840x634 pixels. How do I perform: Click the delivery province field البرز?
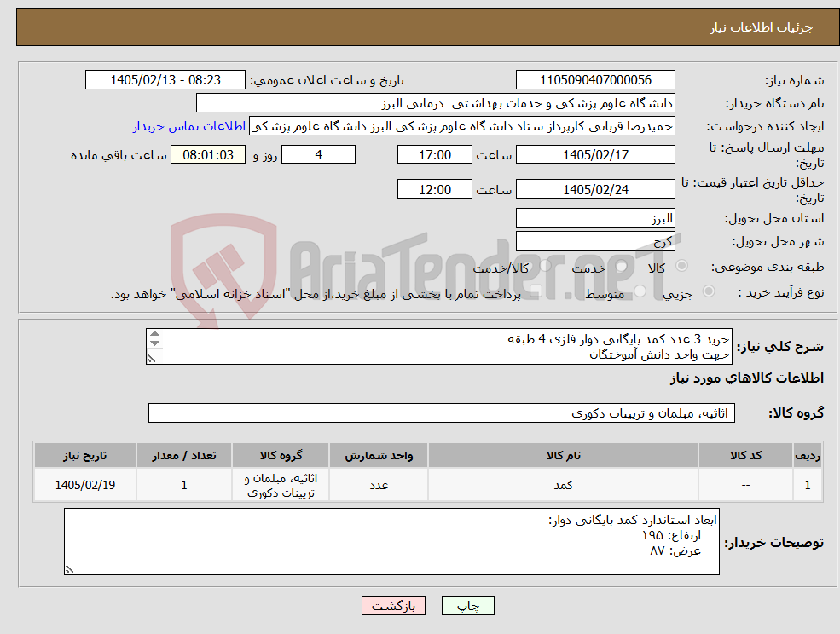coord(595,218)
